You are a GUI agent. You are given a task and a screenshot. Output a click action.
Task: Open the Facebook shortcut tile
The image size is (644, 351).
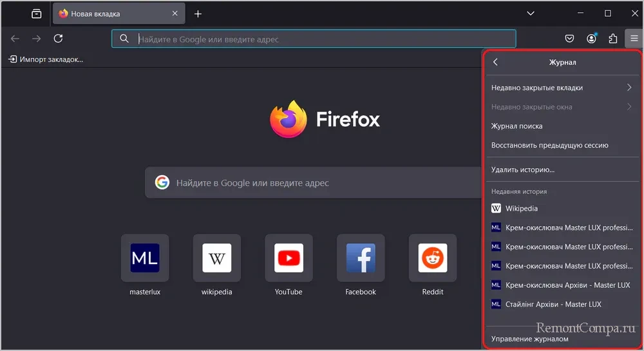pyautogui.click(x=361, y=258)
